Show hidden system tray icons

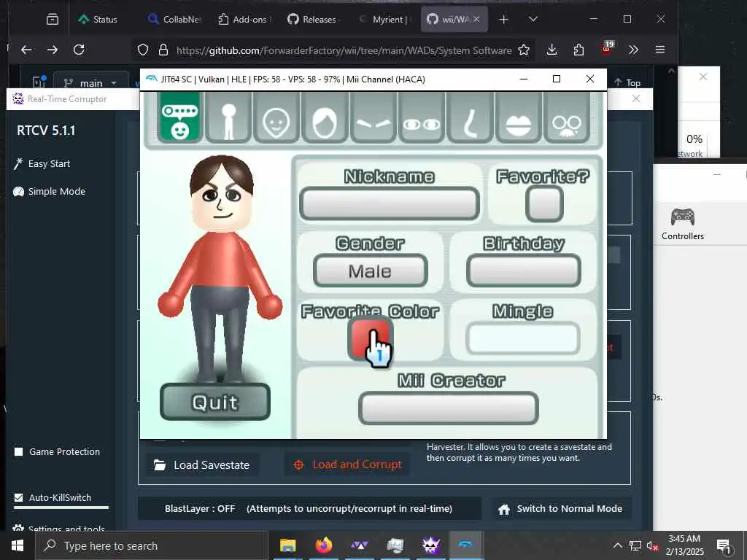click(617, 545)
